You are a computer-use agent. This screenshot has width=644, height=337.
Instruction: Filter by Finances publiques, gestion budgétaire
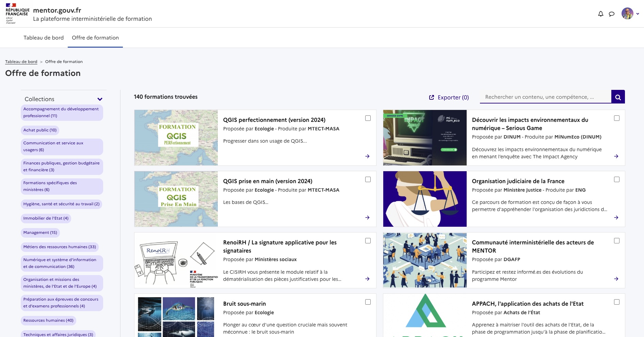click(x=62, y=166)
